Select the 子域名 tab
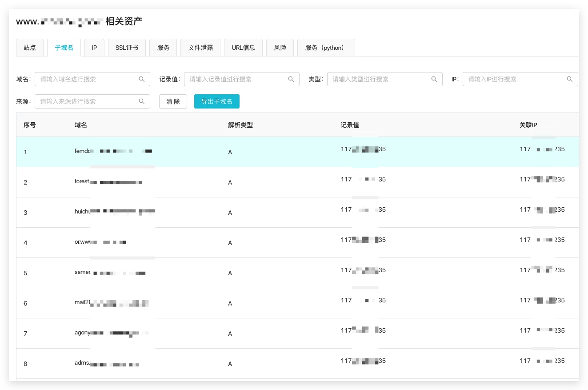 click(64, 48)
